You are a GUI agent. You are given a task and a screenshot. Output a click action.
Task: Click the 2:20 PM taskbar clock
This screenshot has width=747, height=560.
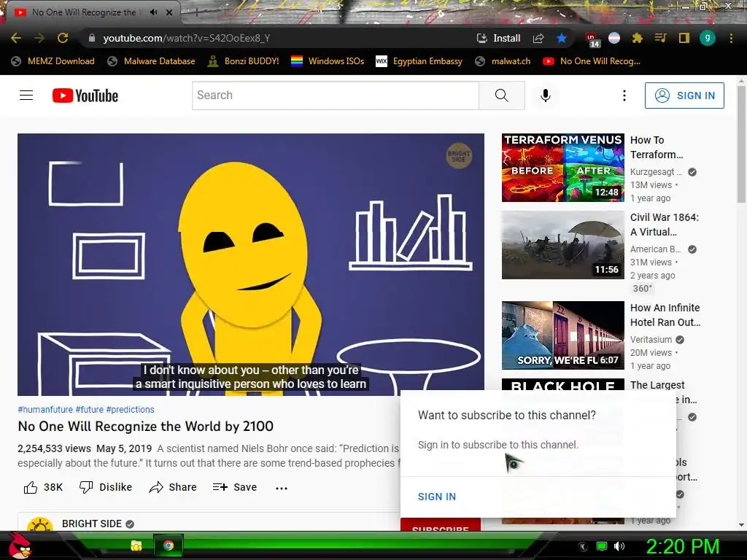click(682, 546)
